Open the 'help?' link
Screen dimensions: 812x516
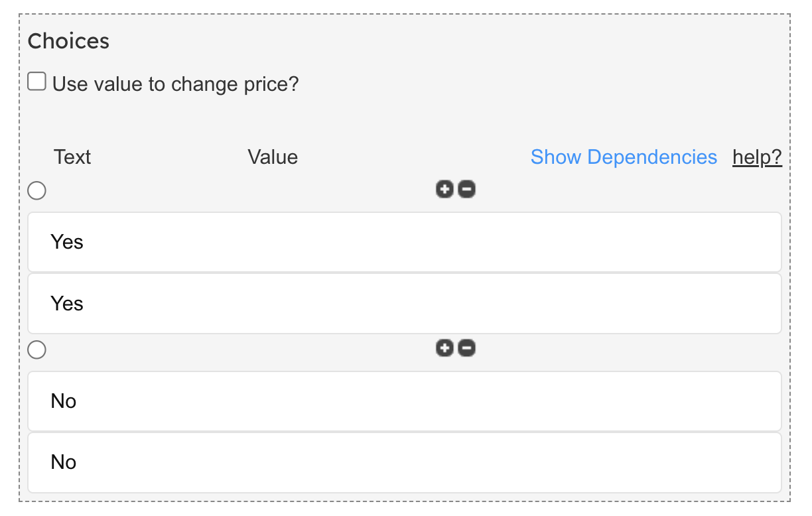[x=757, y=157]
